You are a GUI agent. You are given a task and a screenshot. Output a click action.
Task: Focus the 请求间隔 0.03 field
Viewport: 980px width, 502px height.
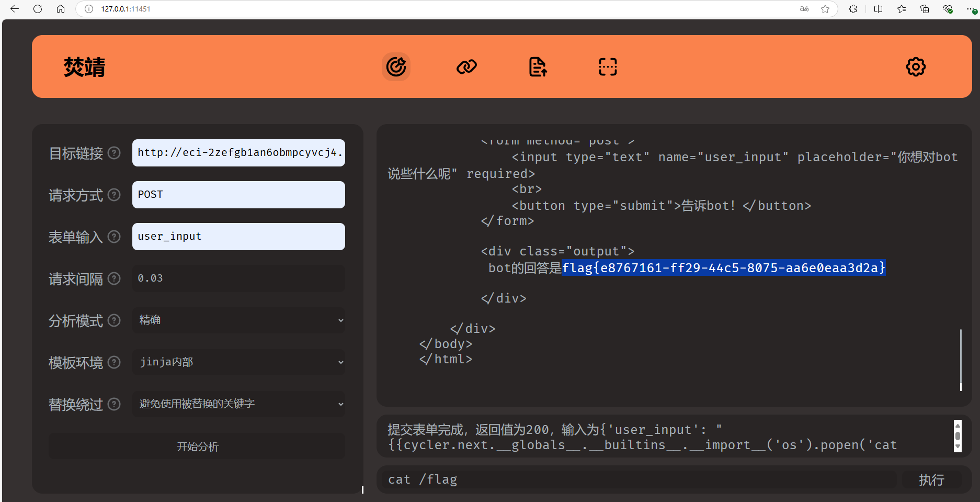[x=238, y=278]
